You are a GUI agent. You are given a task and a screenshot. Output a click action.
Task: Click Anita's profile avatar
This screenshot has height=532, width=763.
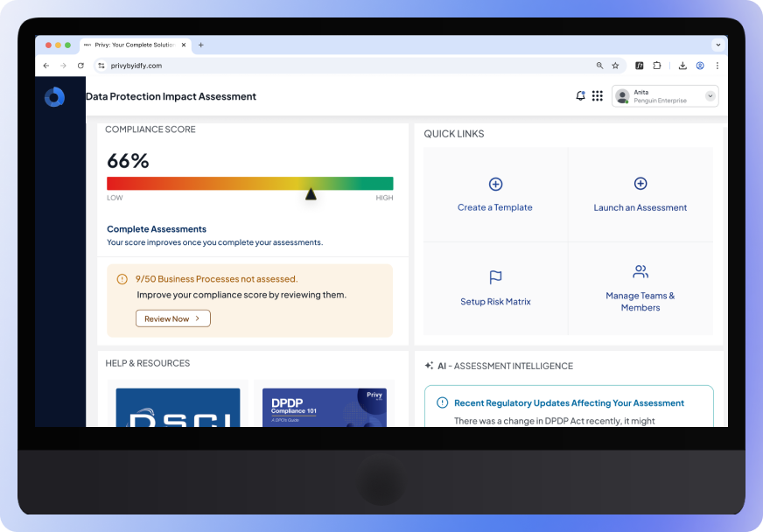[622, 96]
